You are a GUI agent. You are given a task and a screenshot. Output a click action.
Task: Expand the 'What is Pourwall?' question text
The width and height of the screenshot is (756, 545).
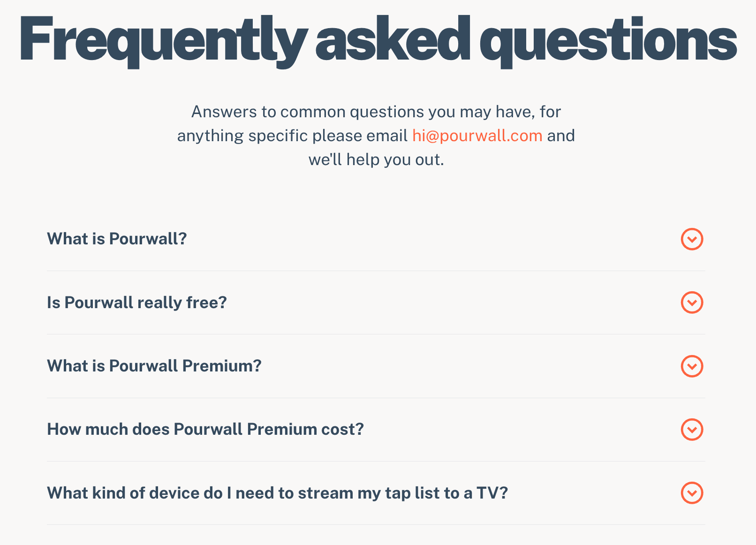tap(117, 239)
